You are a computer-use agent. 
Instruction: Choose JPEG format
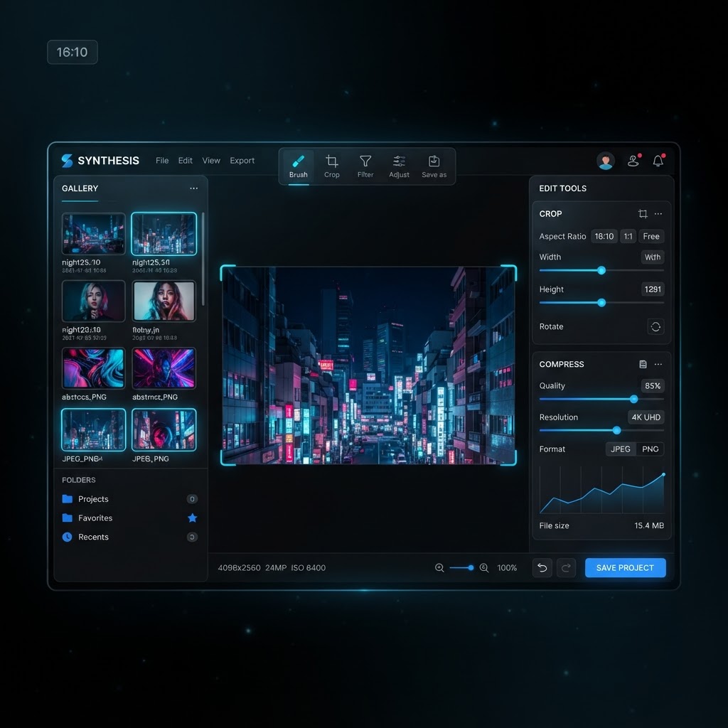(x=620, y=449)
